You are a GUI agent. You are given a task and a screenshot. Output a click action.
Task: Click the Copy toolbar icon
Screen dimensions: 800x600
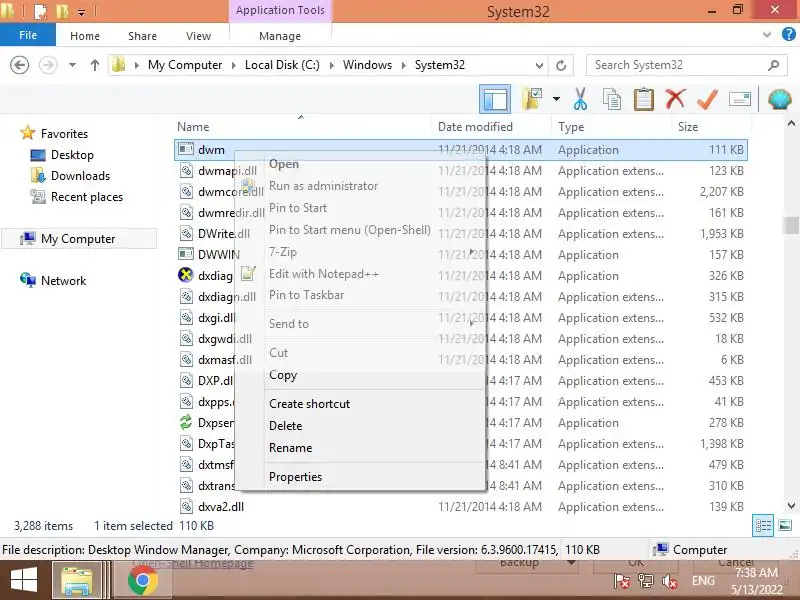click(612, 99)
